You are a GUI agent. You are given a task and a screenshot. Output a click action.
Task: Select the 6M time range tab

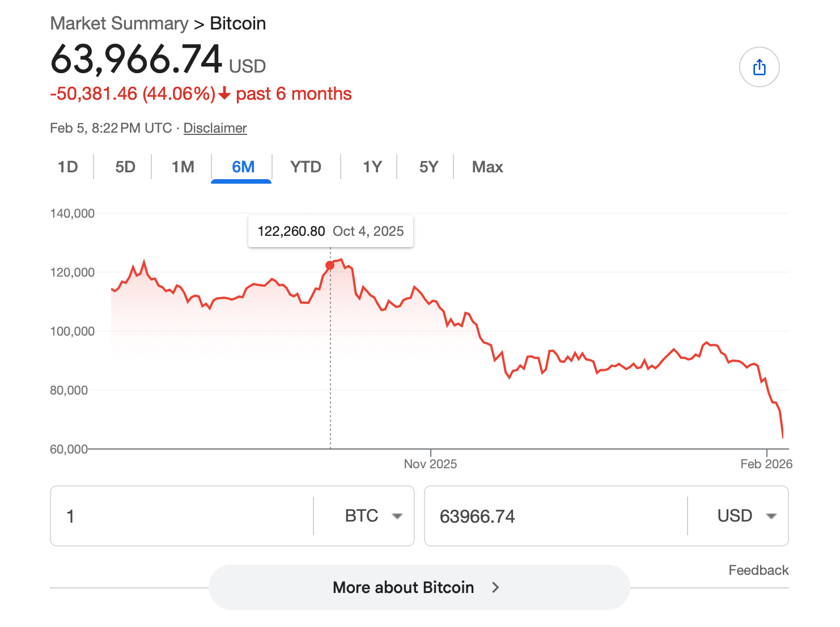pos(243,167)
